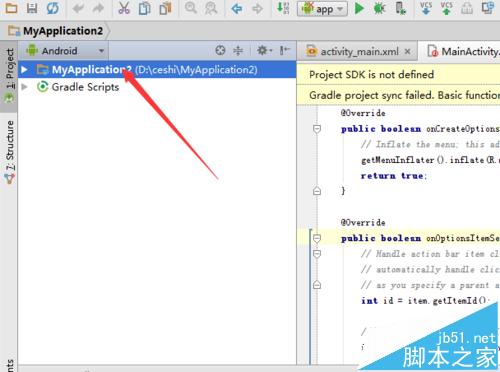Click the Cut scissors icon
The image size is (500, 372).
(124, 8)
